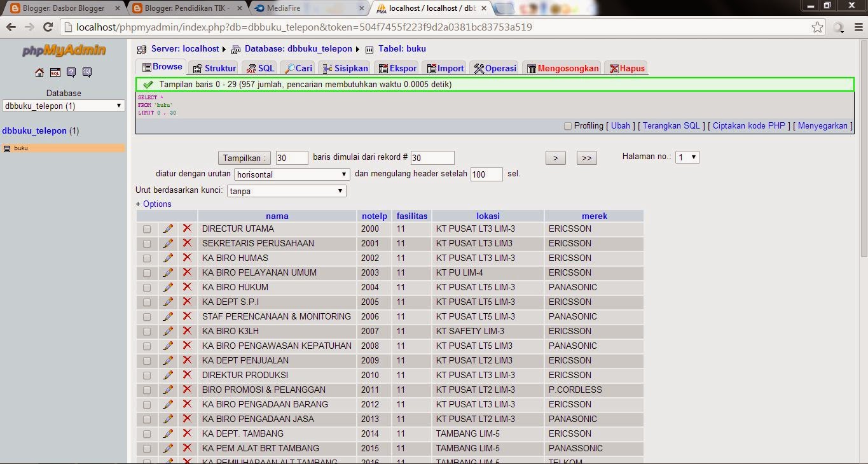Switch to the MediaFire browser tab
This screenshot has height=464, width=868.
[310, 8]
